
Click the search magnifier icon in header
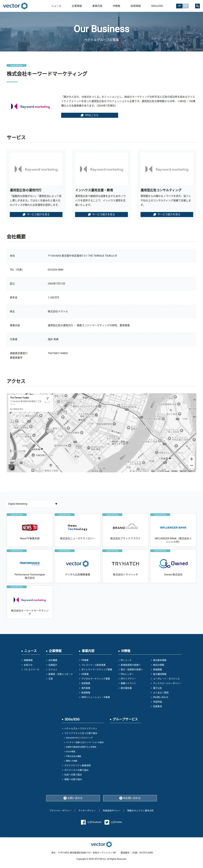point(197,6)
